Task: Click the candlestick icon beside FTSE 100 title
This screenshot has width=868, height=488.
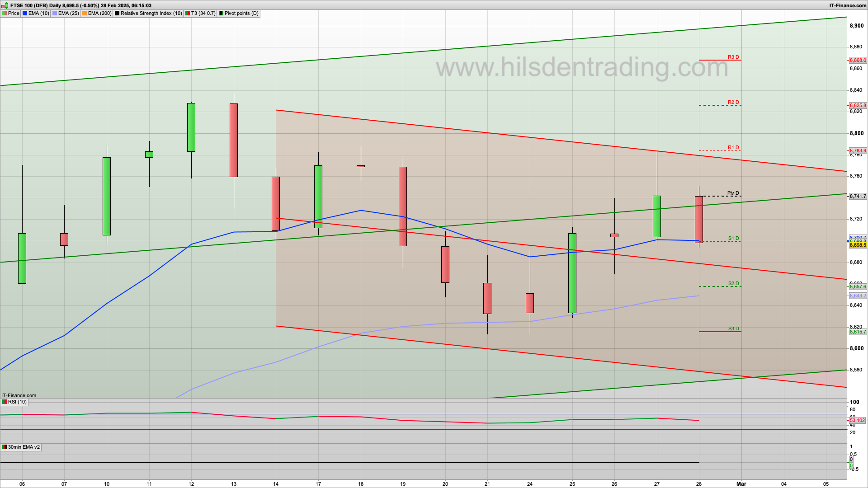Action: tap(5, 5)
